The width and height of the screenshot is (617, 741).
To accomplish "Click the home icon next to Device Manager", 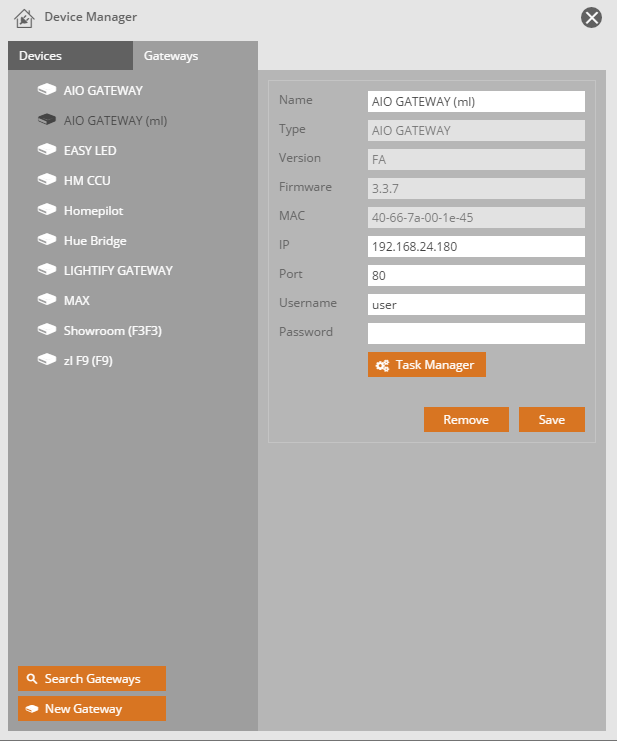I will tap(25, 17).
